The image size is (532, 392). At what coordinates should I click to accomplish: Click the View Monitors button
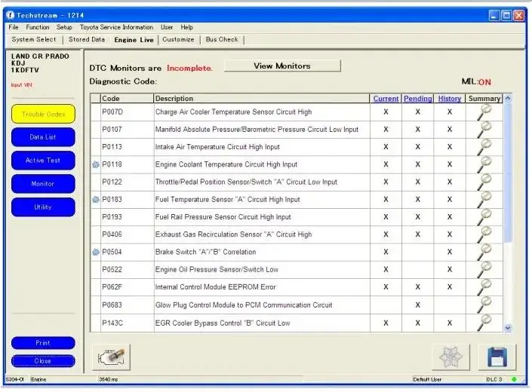282,66
